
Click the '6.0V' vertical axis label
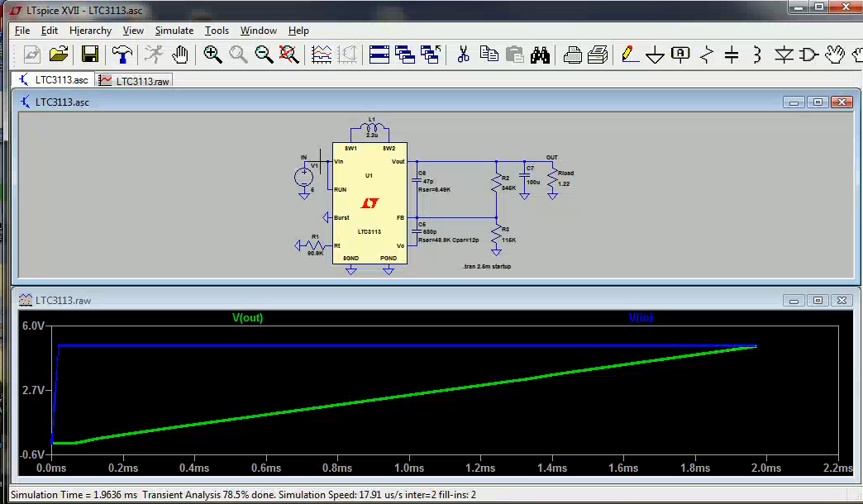click(x=33, y=326)
